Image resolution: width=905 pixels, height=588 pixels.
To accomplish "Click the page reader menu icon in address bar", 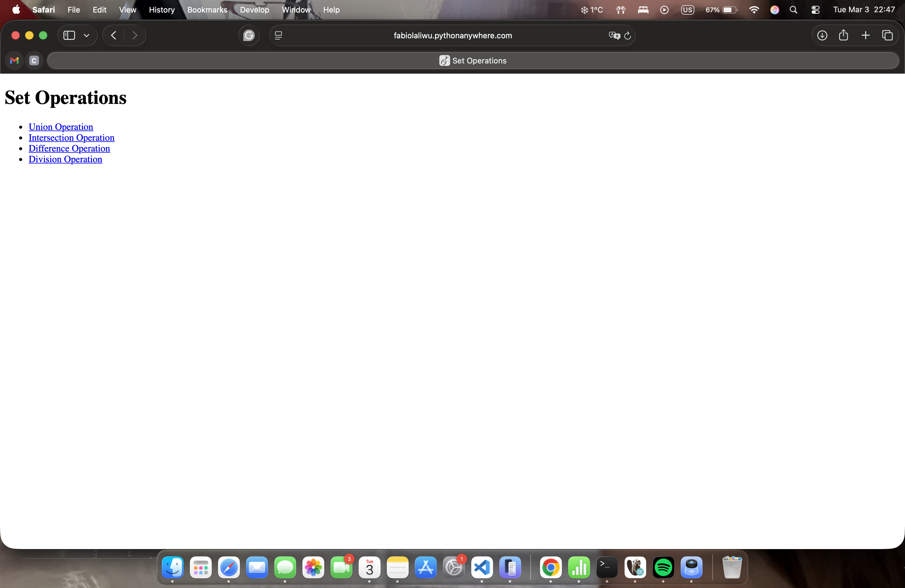I will (278, 35).
